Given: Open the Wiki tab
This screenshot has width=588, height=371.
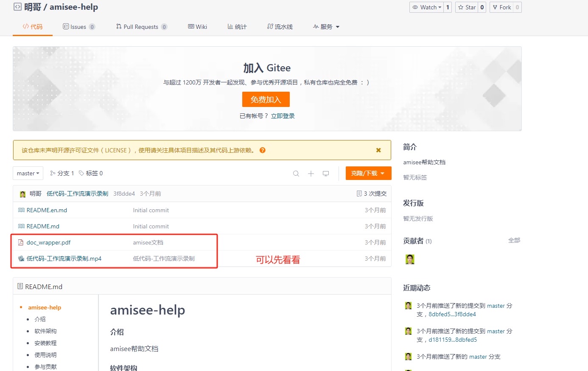Looking at the screenshot, I should click(198, 27).
